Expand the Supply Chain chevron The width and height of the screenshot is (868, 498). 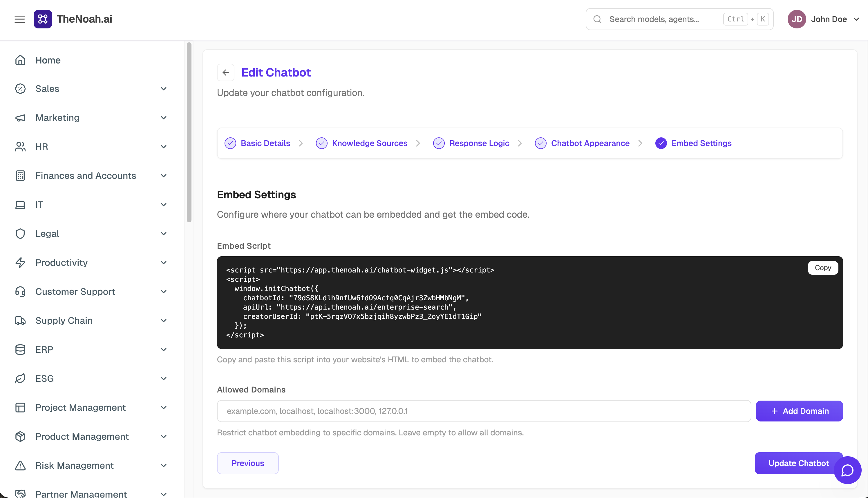click(164, 321)
